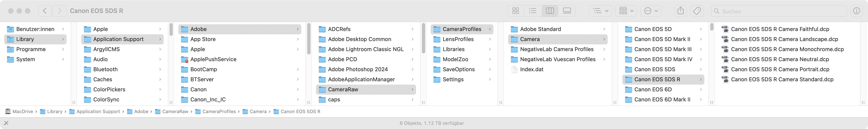Expand the CameraProfiles folder chevron

[490, 29]
